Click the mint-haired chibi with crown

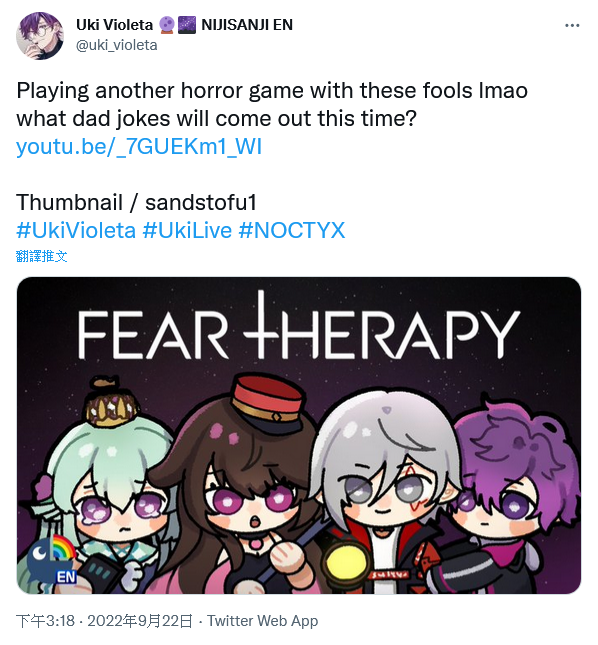pos(109,494)
